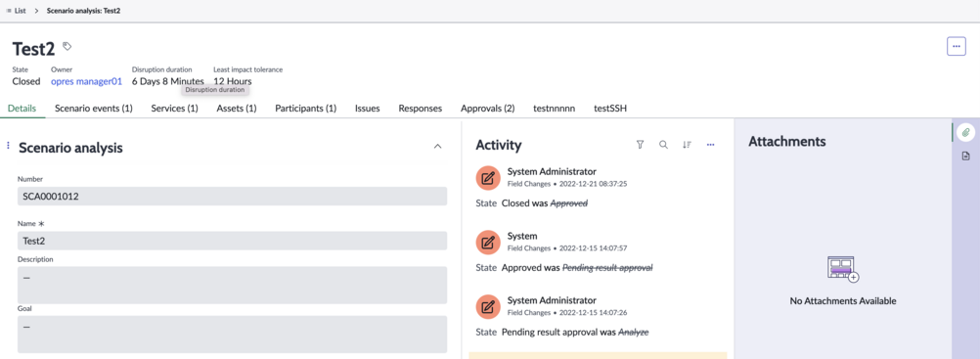Switch to the Details tab
980x359 pixels.
point(22,109)
